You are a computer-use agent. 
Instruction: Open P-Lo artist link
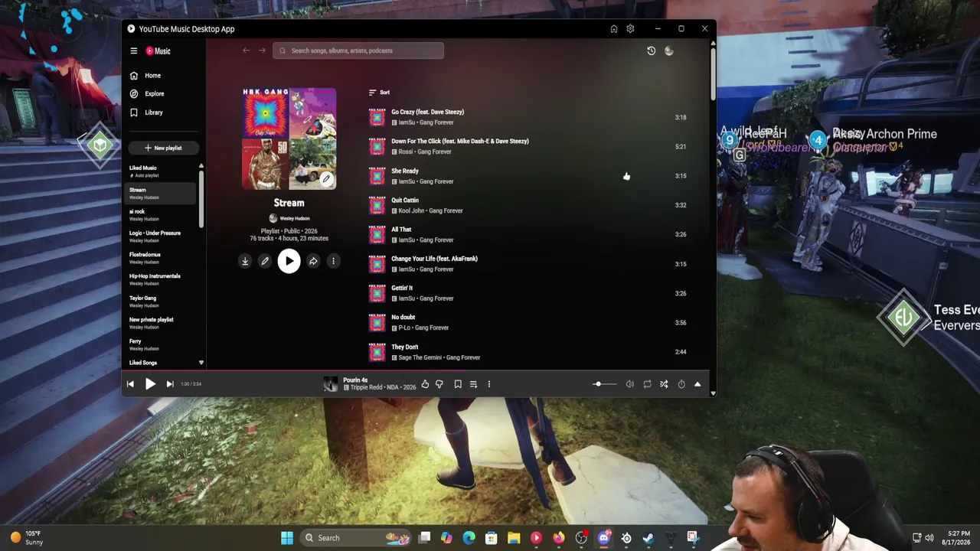(405, 328)
